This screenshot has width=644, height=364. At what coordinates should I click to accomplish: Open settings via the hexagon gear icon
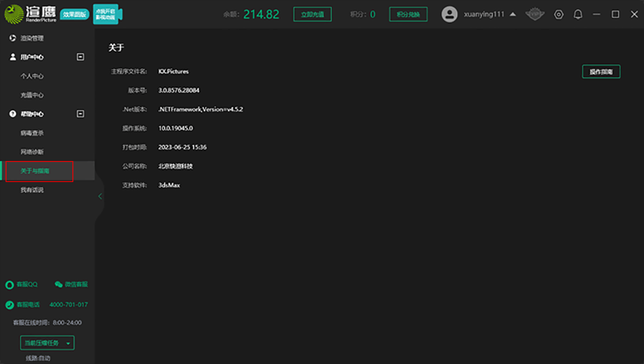click(559, 14)
